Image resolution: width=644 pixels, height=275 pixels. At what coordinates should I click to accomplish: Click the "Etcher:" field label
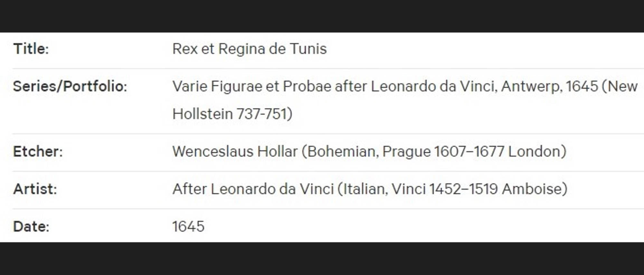tap(38, 151)
